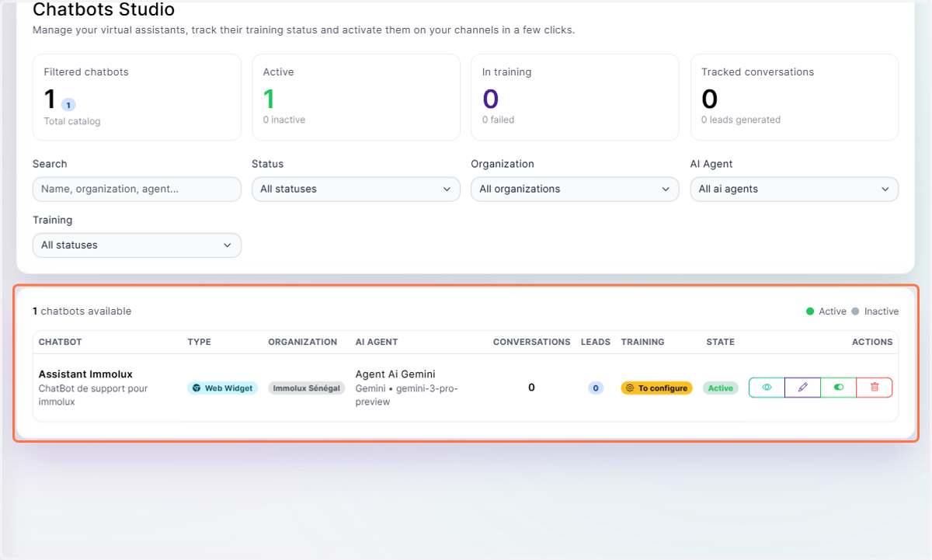Click the Chatbots Studio heading
932x560 pixels.
tap(104, 10)
